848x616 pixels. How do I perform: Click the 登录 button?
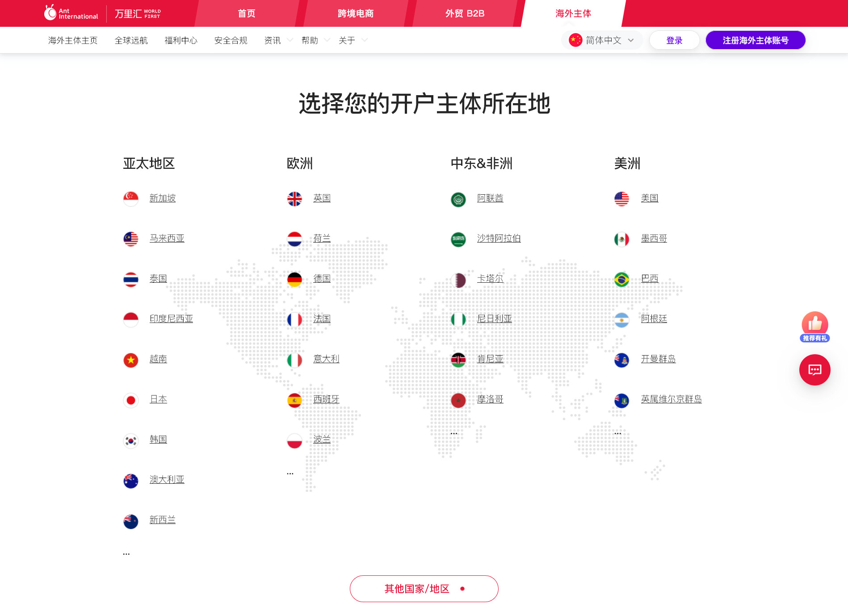pos(674,40)
